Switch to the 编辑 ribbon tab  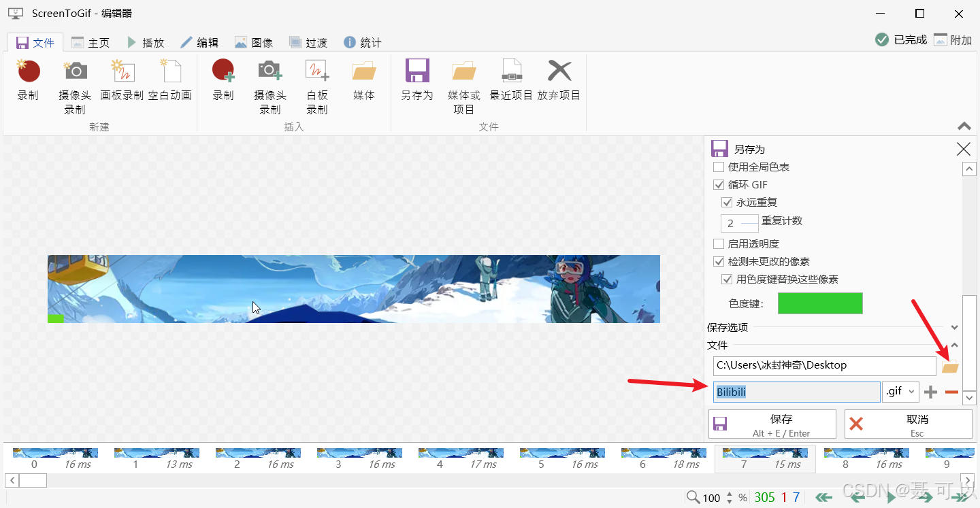pyautogui.click(x=199, y=42)
